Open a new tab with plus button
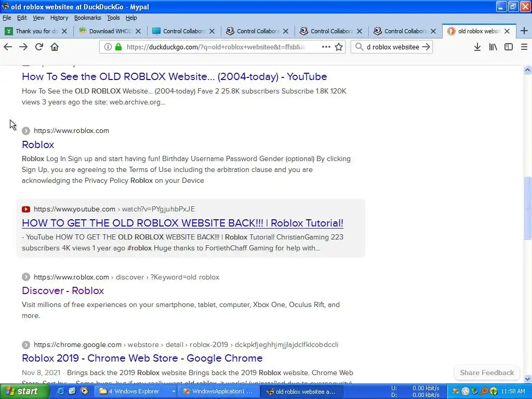Viewport: 532px width, 399px height. (524, 31)
